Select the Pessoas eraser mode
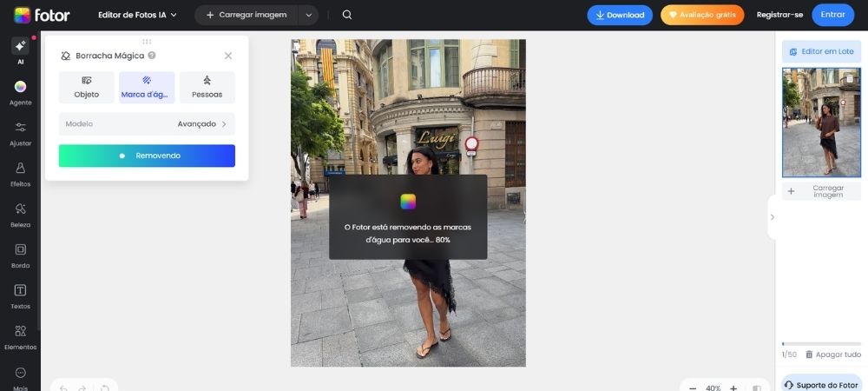This screenshot has height=391, width=868. pos(207,88)
